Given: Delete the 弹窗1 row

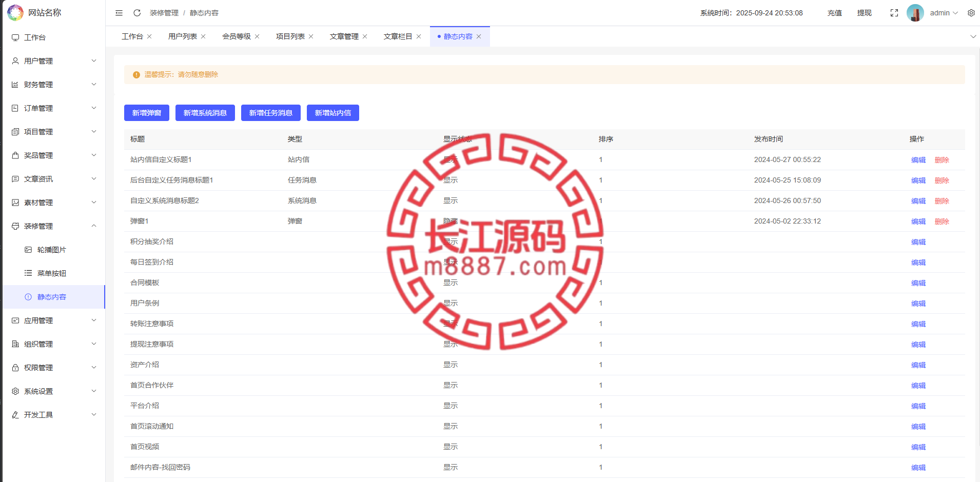Looking at the screenshot, I should click(942, 222).
